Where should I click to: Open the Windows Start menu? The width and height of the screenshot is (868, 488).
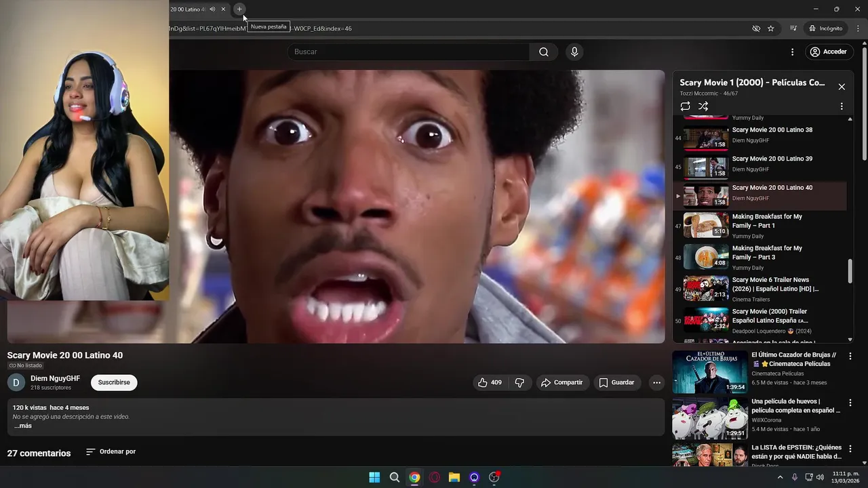(374, 477)
